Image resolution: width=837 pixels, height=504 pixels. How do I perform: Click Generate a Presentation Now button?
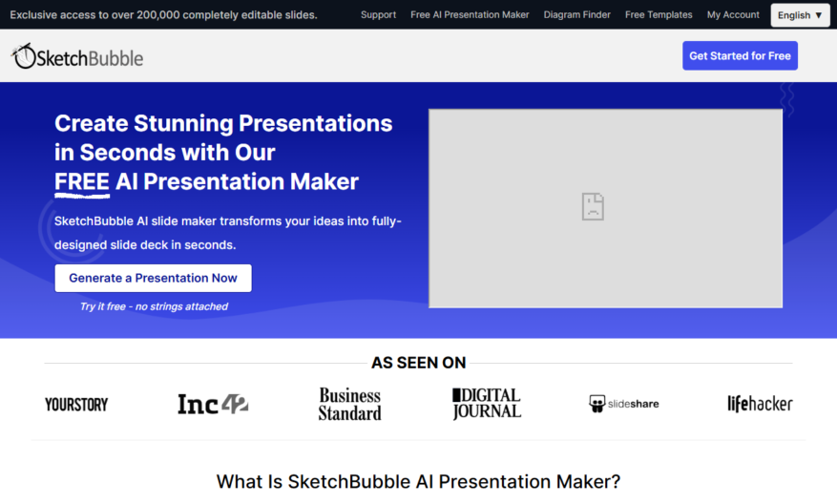coord(154,278)
